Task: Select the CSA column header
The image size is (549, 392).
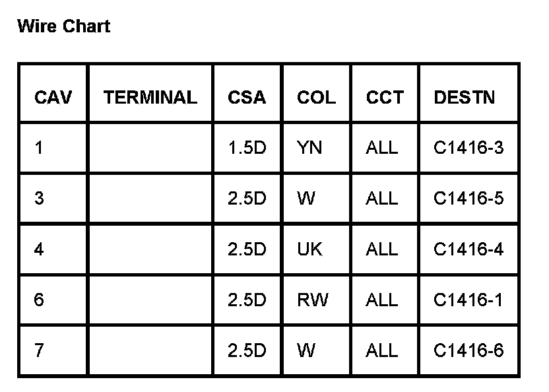Action: 247,98
